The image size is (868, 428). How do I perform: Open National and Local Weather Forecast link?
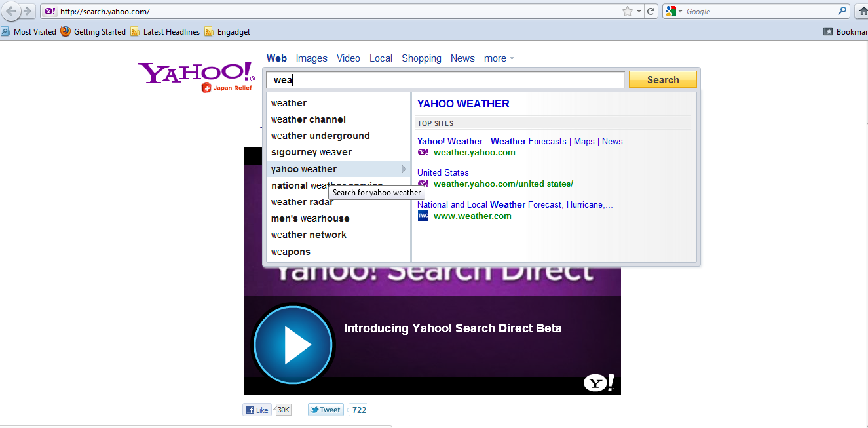click(515, 204)
